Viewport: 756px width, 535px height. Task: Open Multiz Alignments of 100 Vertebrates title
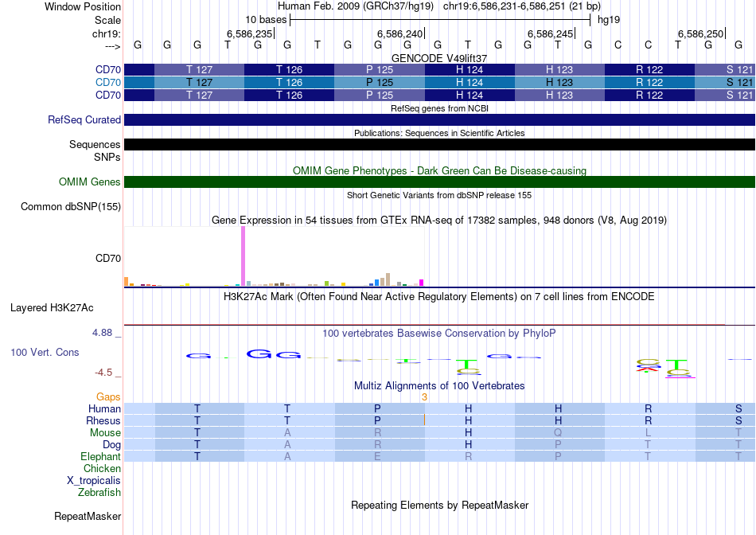[x=439, y=386]
